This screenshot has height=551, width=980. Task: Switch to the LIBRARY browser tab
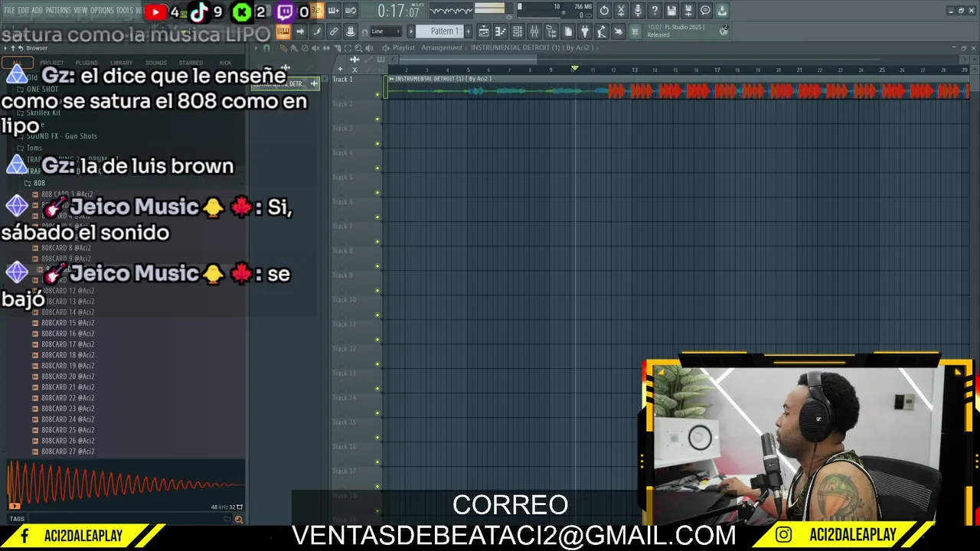click(x=121, y=63)
